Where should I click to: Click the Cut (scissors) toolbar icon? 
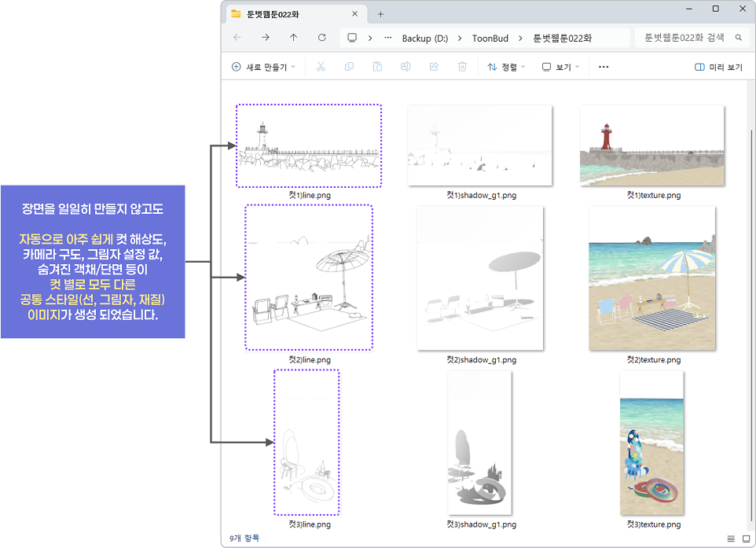(321, 68)
